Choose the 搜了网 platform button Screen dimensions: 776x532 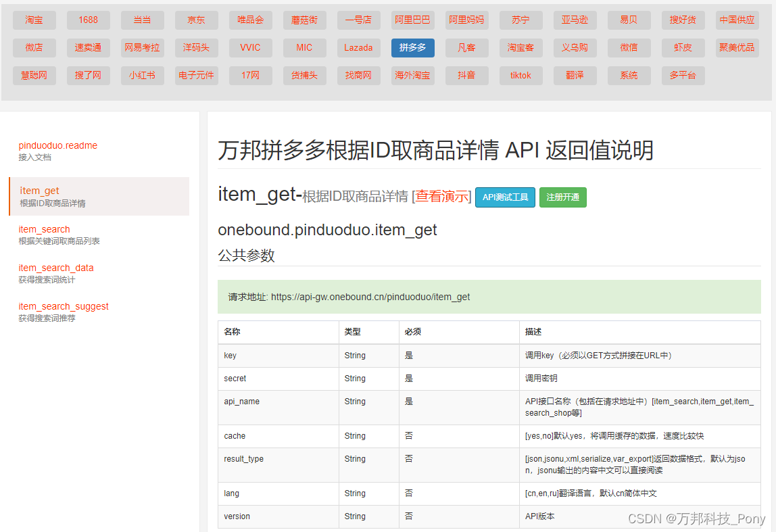88,75
